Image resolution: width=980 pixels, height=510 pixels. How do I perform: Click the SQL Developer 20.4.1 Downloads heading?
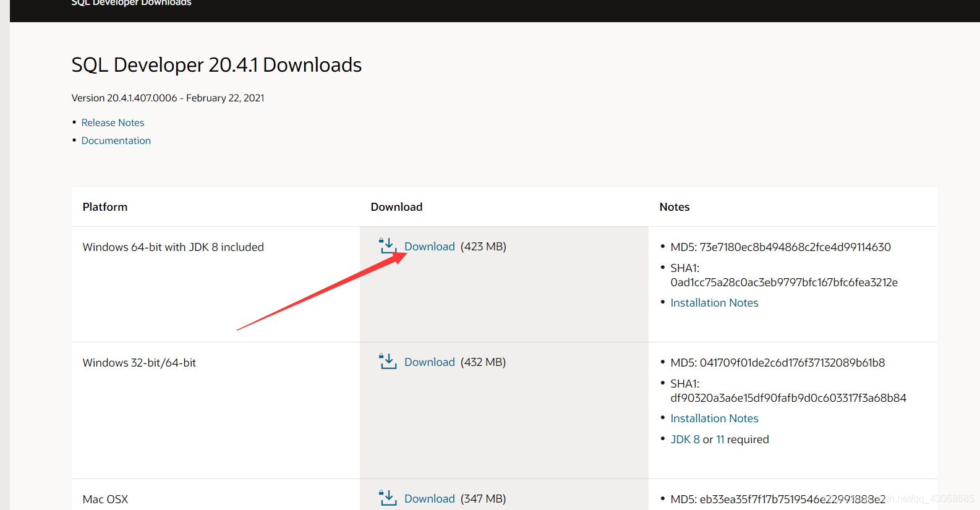click(216, 65)
